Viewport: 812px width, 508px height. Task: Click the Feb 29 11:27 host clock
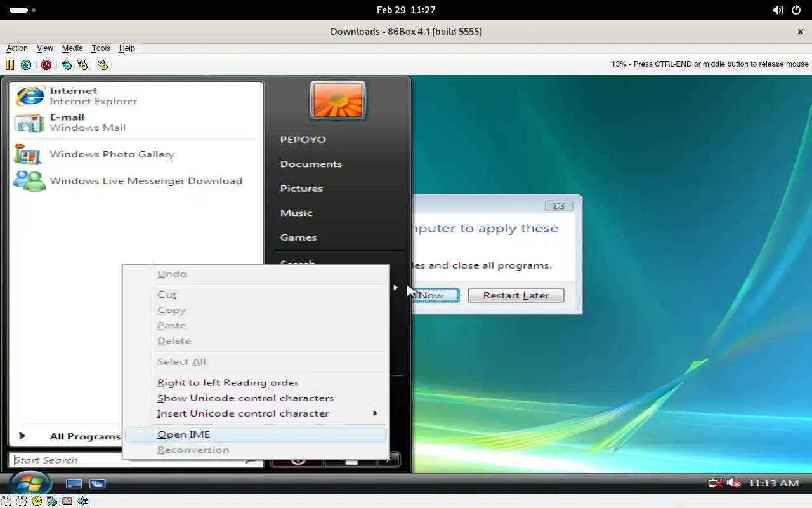pyautogui.click(x=406, y=10)
